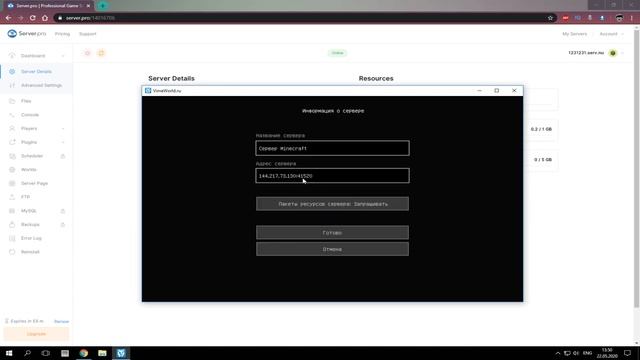Toggle server resource packs button

[x=332, y=204]
